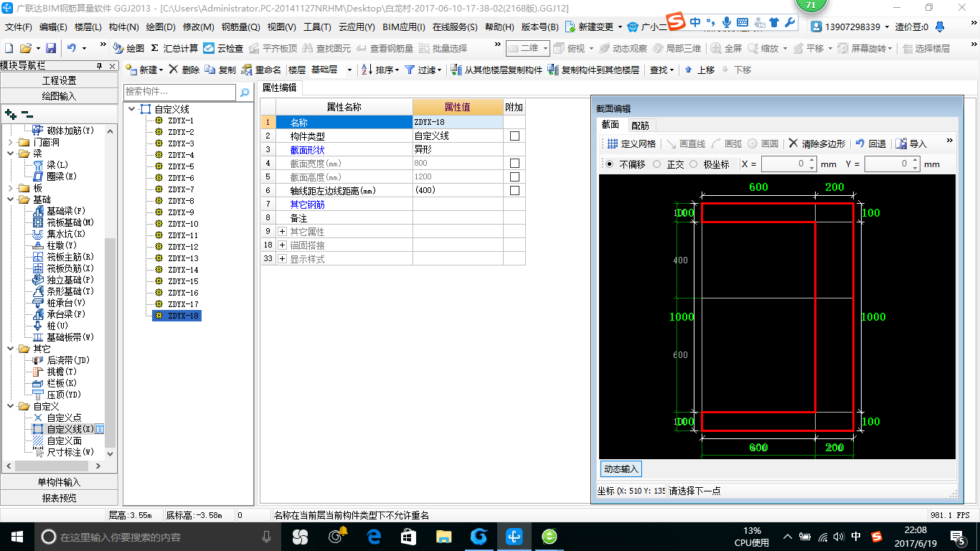This screenshot has height=551, width=980.
Task: Click expand-all plus icon in navigator
Action: coord(11,114)
